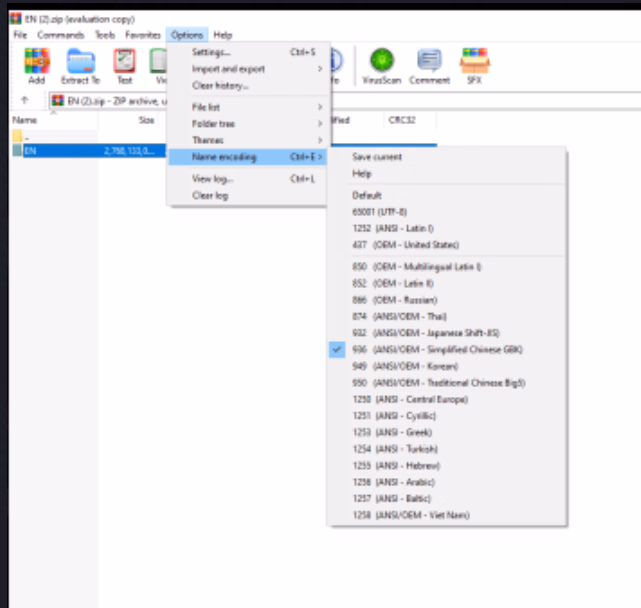Click Save current in encoding submenu
Viewport: 641px width, 608px height.
377,157
